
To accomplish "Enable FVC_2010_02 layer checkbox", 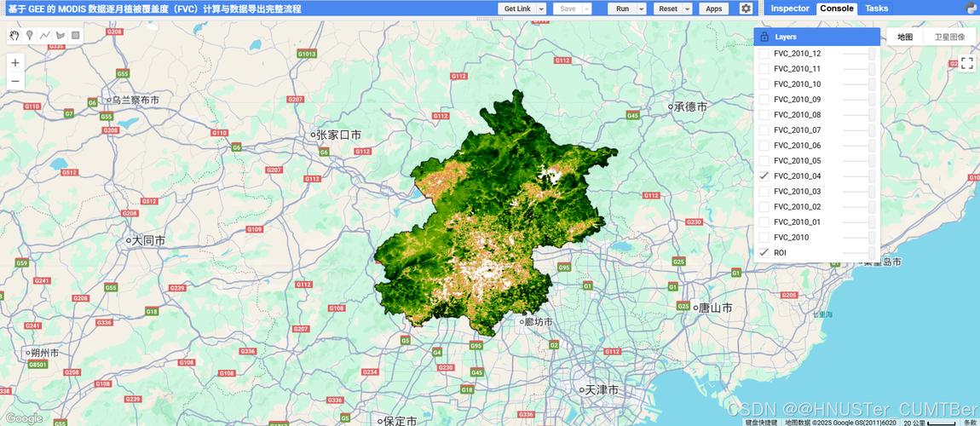I will coord(764,207).
